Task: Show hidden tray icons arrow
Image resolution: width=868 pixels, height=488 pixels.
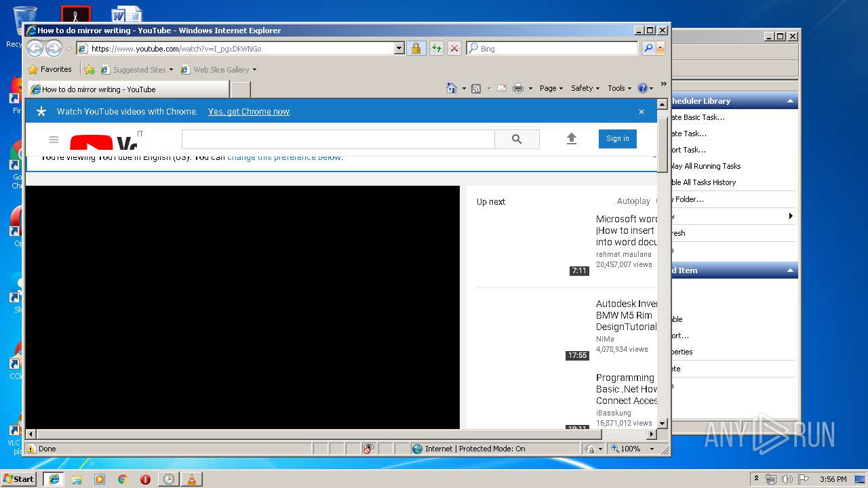Action: tap(756, 479)
